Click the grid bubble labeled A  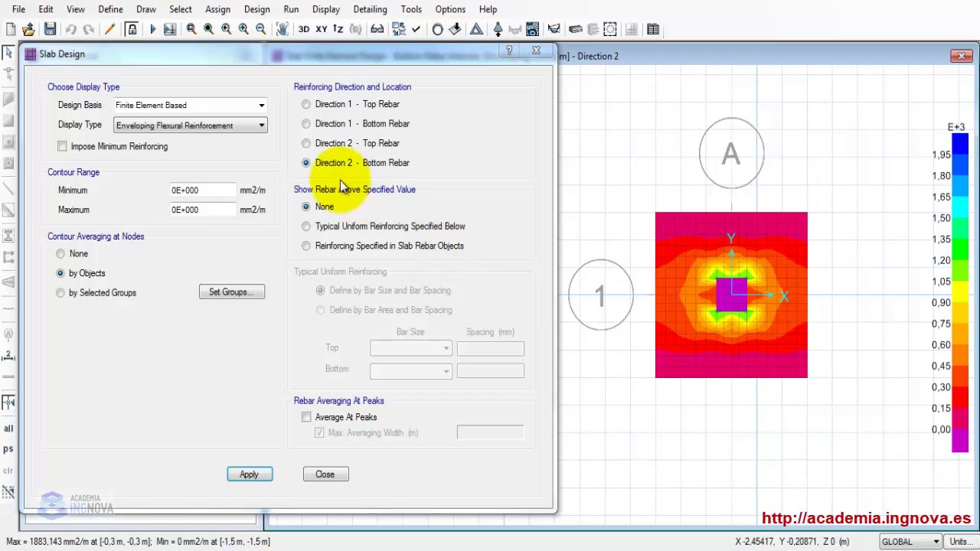(x=731, y=153)
